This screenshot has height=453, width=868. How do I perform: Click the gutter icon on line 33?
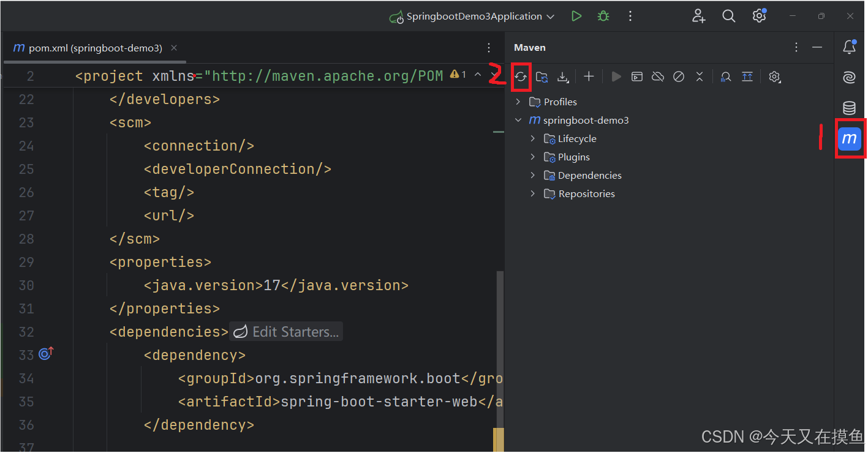point(46,354)
